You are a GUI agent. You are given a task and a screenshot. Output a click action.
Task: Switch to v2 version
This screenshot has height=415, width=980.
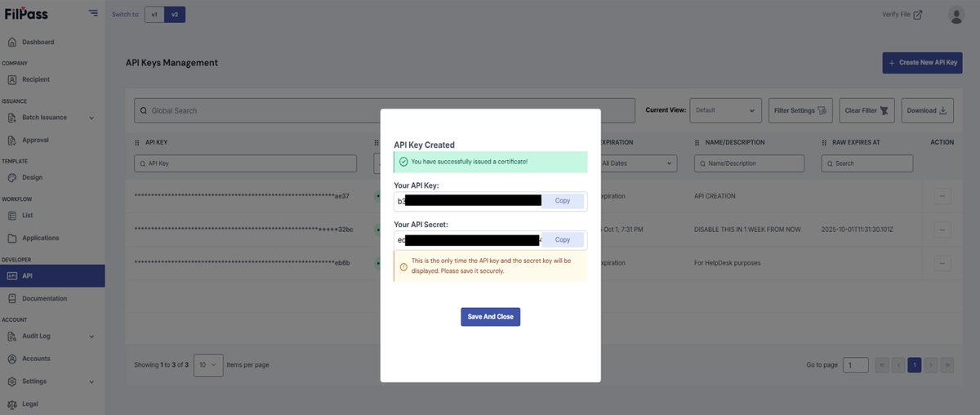(x=175, y=15)
